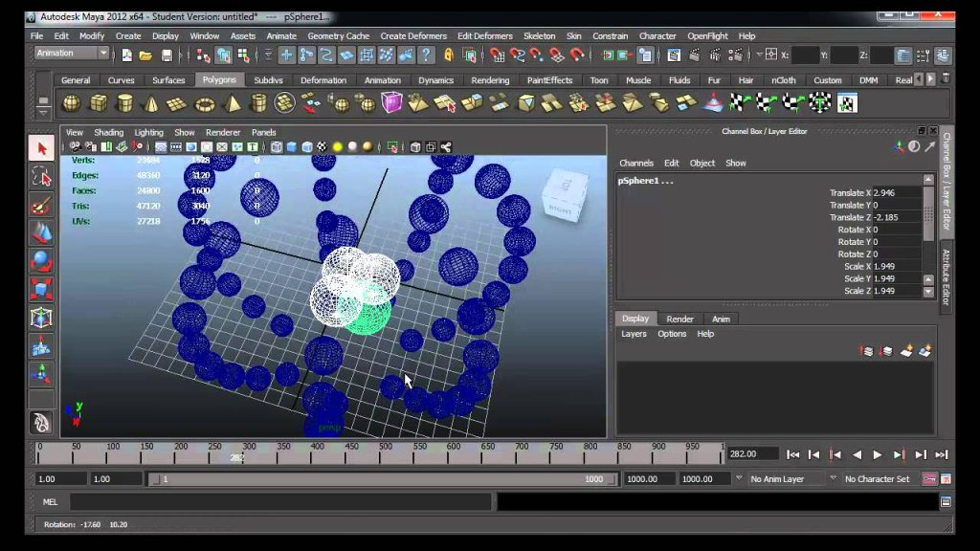The width and height of the screenshot is (980, 551).
Task: Open the shelf options menu arrow
Action: [x=42, y=113]
